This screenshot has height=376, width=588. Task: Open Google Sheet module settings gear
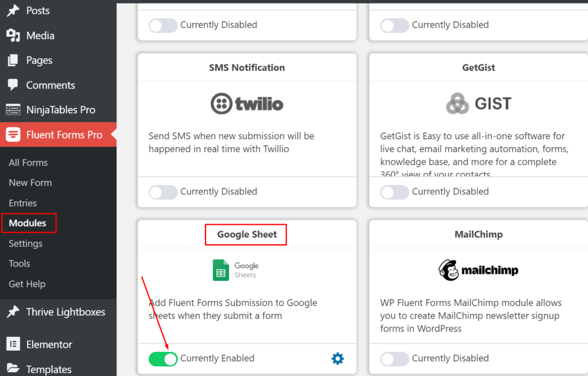(x=338, y=358)
